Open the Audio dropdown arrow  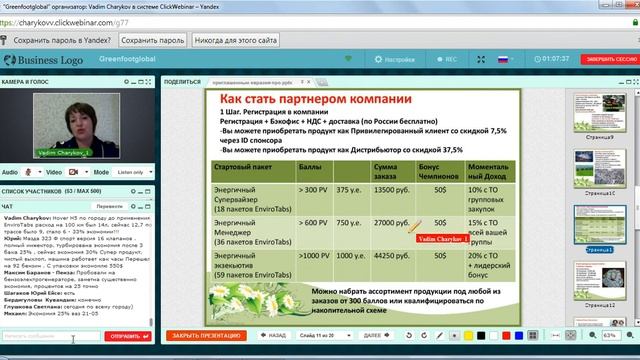[40, 172]
